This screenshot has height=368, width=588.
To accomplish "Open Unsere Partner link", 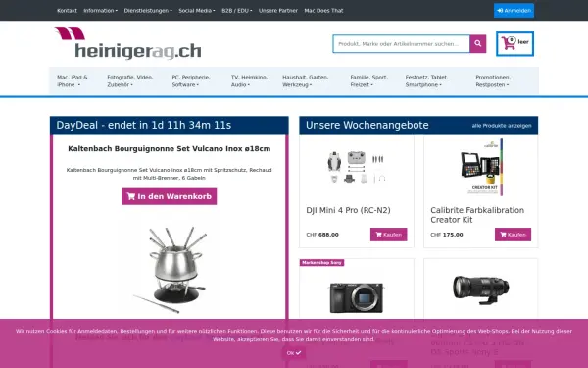I will (x=278, y=11).
